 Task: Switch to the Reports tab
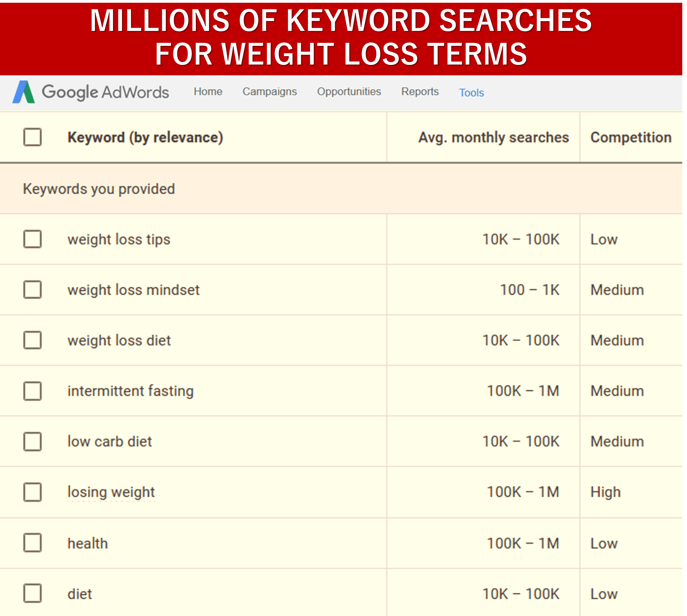coord(420,91)
